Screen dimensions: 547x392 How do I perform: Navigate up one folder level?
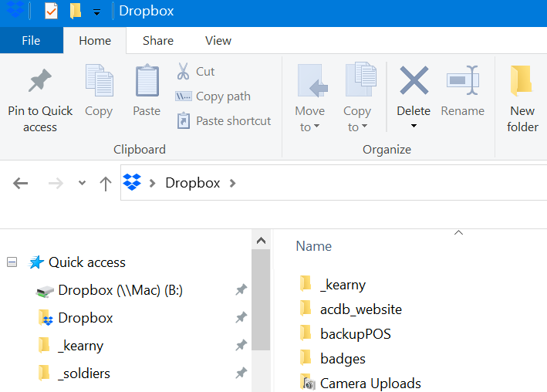tap(106, 183)
